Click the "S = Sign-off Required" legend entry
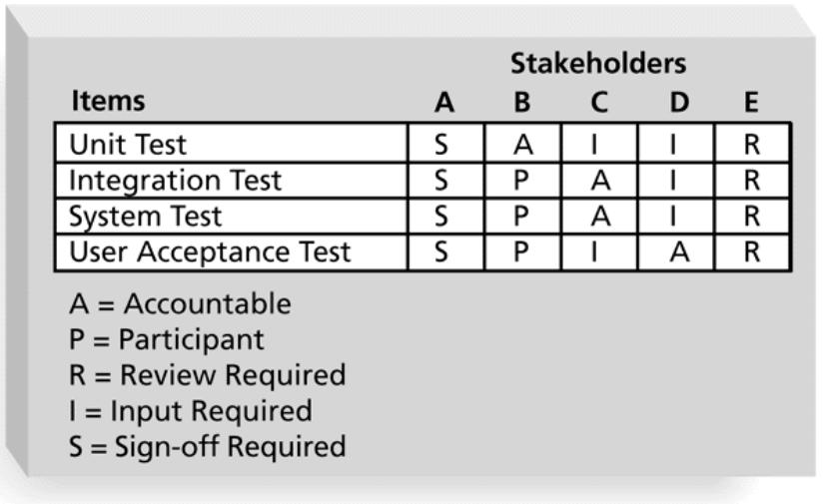The width and height of the screenshot is (823, 504). [x=207, y=445]
